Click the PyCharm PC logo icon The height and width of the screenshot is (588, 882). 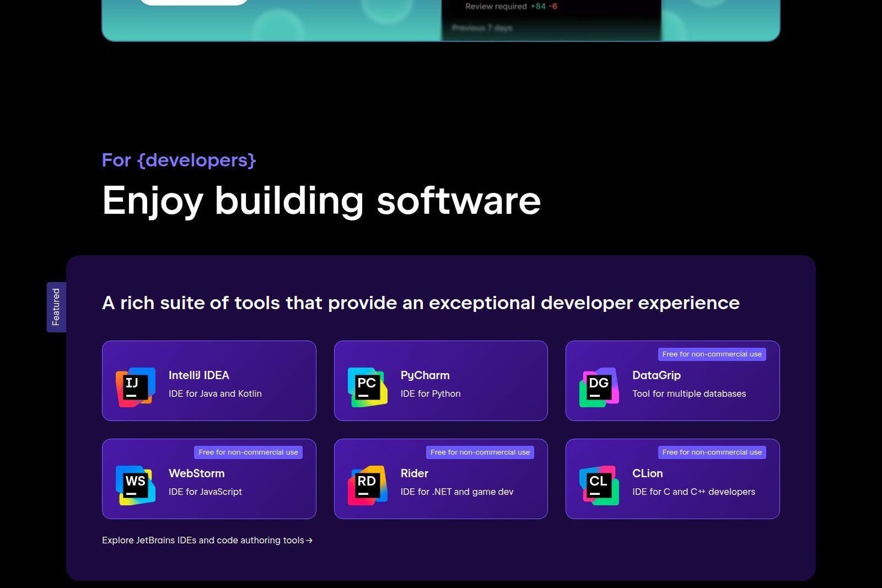(x=367, y=387)
